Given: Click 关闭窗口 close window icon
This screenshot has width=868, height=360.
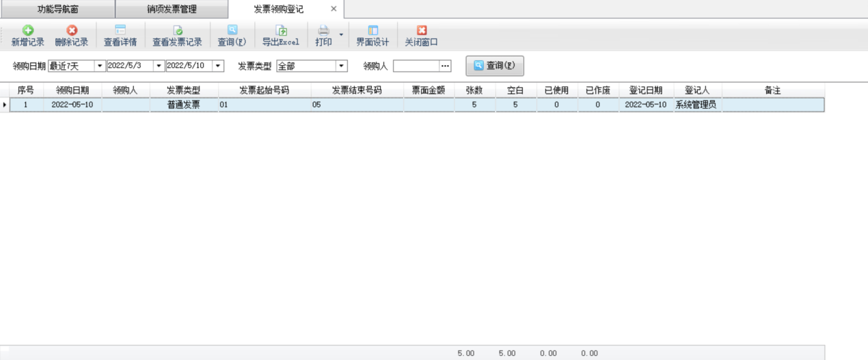Looking at the screenshot, I should point(421,31).
